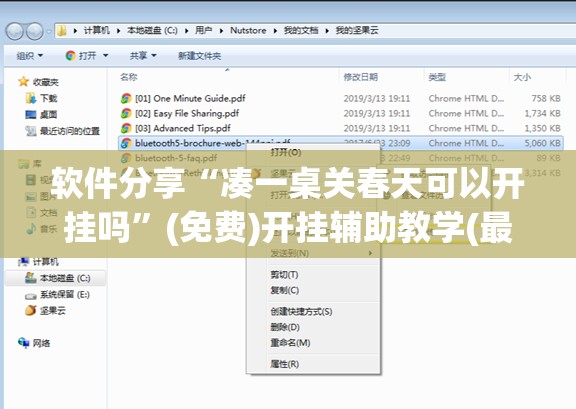The image size is (576, 409).
Task: Click Nutstore in the address breadcrumb
Action: click(248, 31)
